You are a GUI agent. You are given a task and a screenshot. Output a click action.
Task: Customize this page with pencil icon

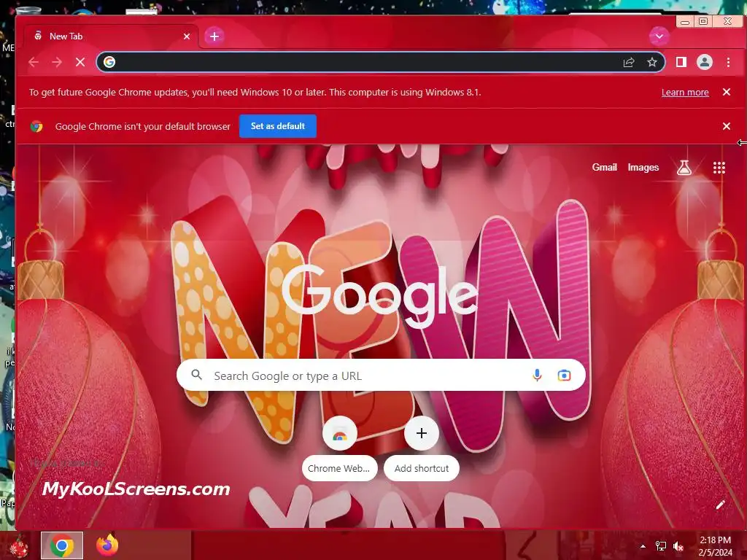(720, 505)
